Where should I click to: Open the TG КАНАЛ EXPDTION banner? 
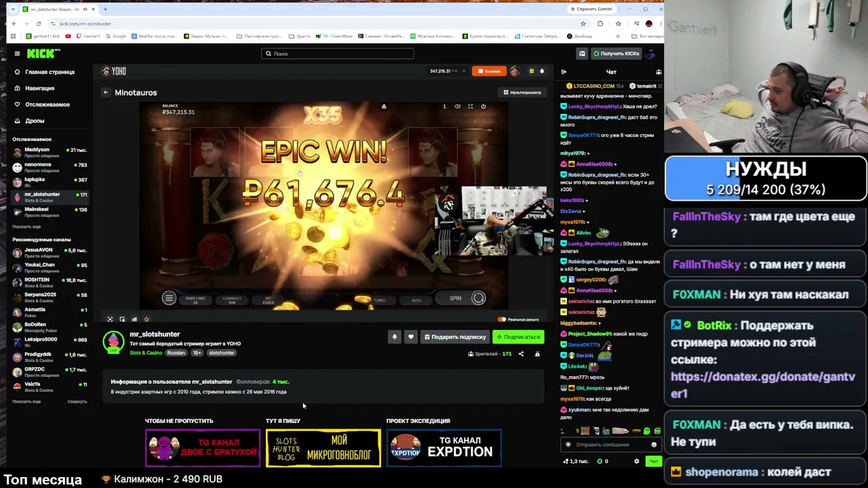[x=444, y=448]
